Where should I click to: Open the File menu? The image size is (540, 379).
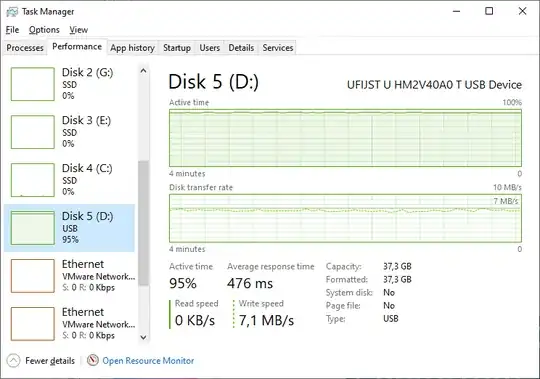pos(12,30)
